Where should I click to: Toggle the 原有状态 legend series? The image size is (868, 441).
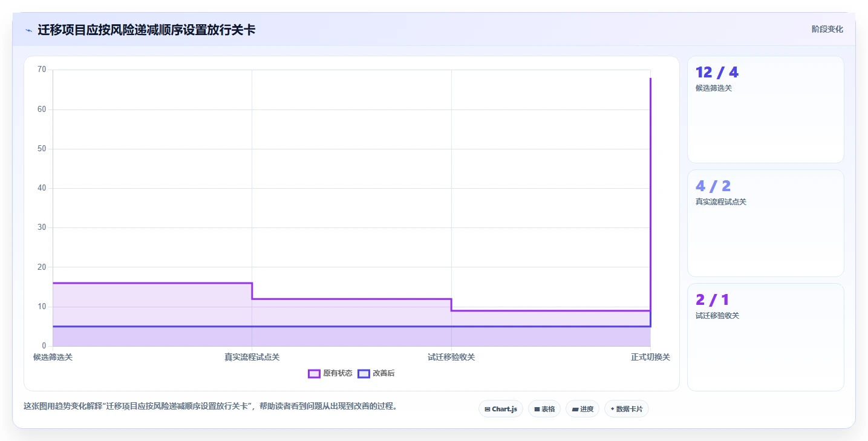330,373
